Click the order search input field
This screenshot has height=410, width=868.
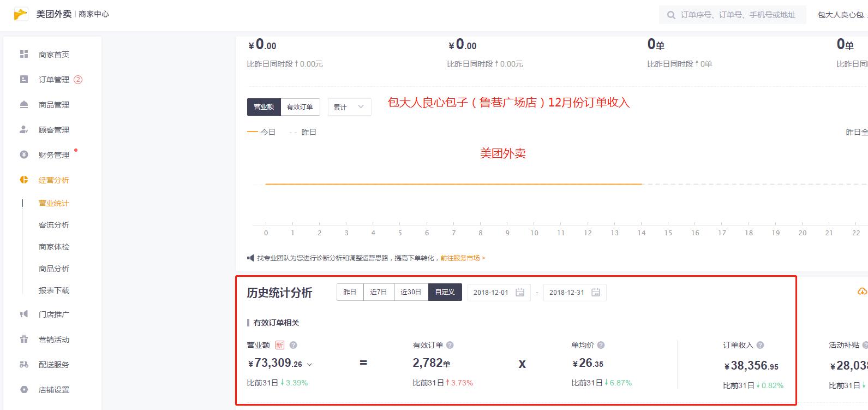click(x=732, y=15)
